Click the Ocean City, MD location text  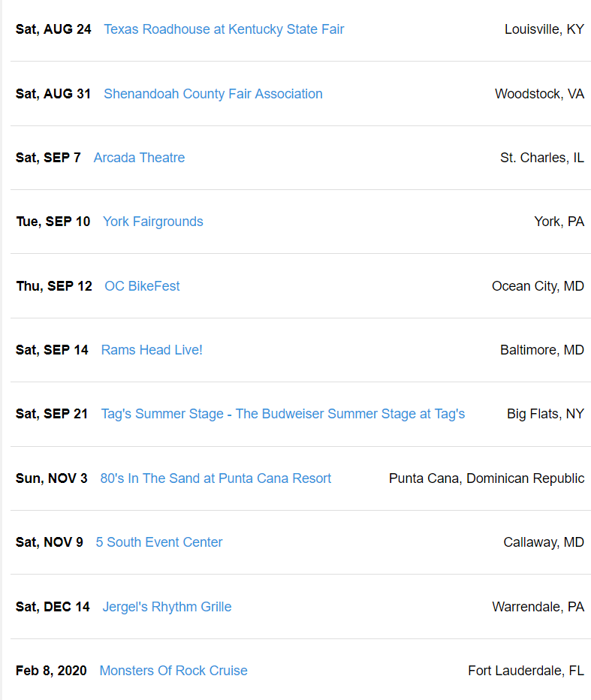tap(538, 286)
